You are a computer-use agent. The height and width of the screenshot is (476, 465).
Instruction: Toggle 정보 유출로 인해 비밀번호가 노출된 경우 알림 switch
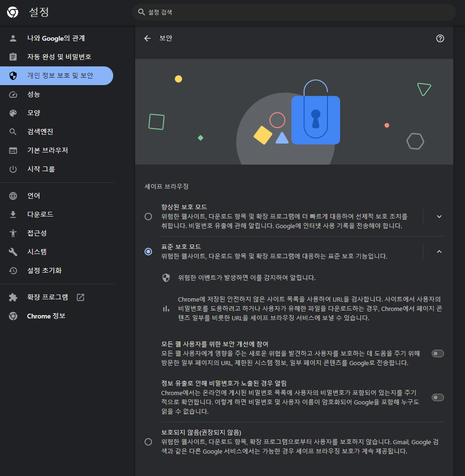(438, 397)
